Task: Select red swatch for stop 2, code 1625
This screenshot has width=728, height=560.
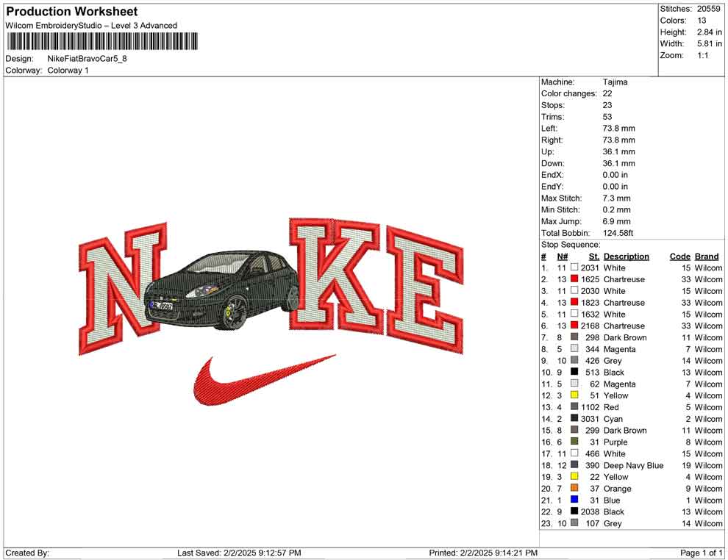Action: (574, 279)
